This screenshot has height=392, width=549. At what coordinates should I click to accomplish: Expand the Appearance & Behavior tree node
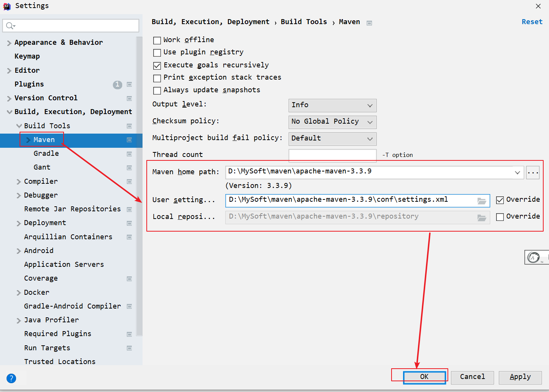click(x=9, y=43)
